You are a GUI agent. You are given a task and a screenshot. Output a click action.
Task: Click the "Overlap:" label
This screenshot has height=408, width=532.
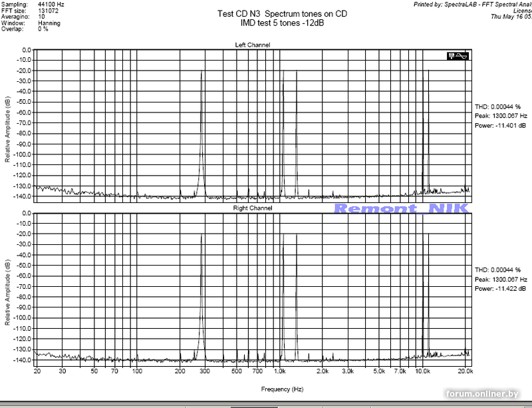click(x=13, y=29)
